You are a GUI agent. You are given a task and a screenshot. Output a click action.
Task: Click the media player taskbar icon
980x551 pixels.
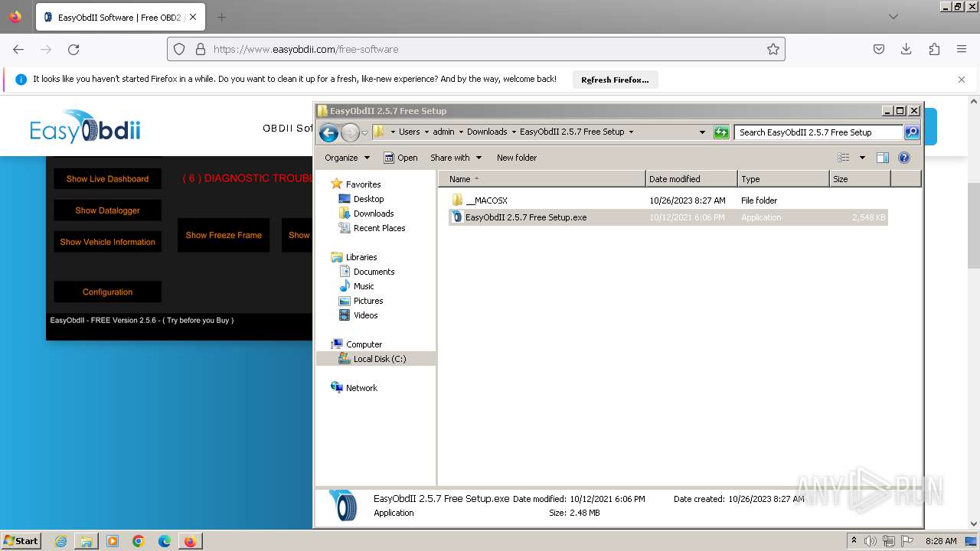pos(113,541)
